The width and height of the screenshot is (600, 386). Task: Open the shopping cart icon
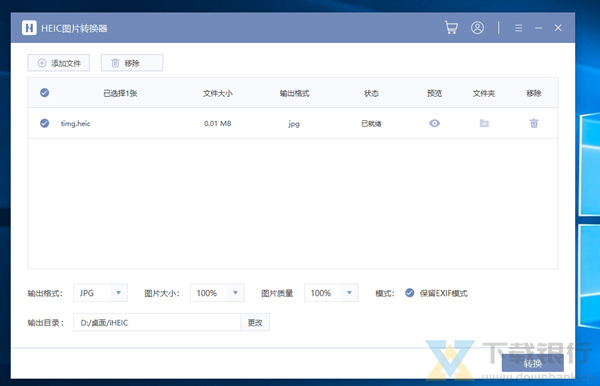pos(451,28)
